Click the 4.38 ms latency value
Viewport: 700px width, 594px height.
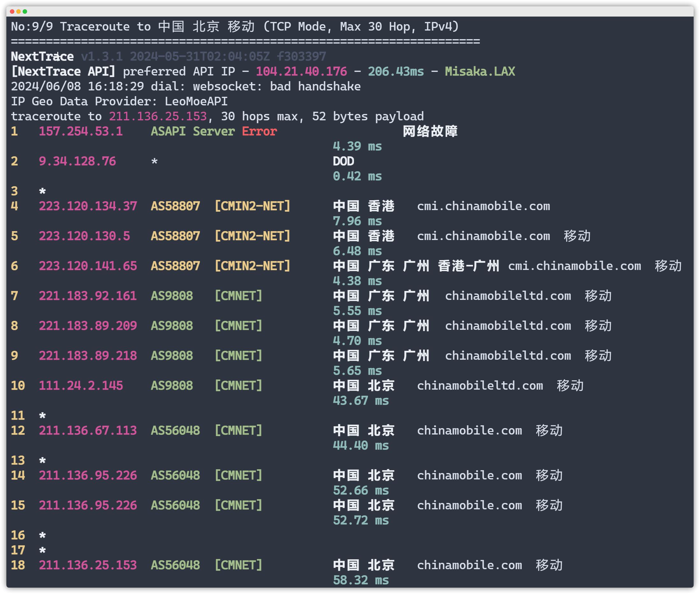tap(357, 281)
